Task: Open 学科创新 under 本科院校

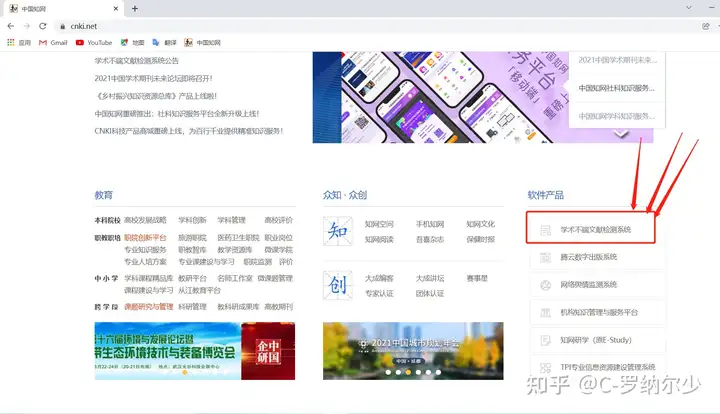Action: point(192,220)
